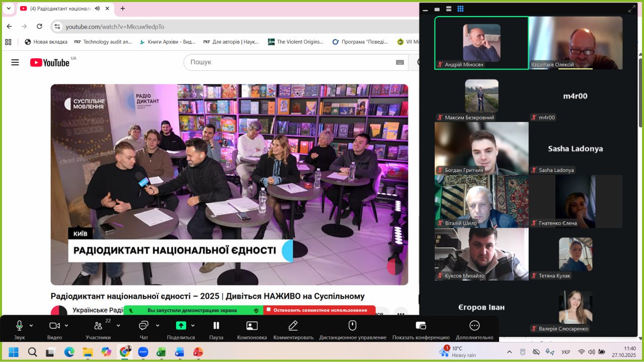
Task: Open the Дополнительно three-dots menu
Action: pos(474,326)
